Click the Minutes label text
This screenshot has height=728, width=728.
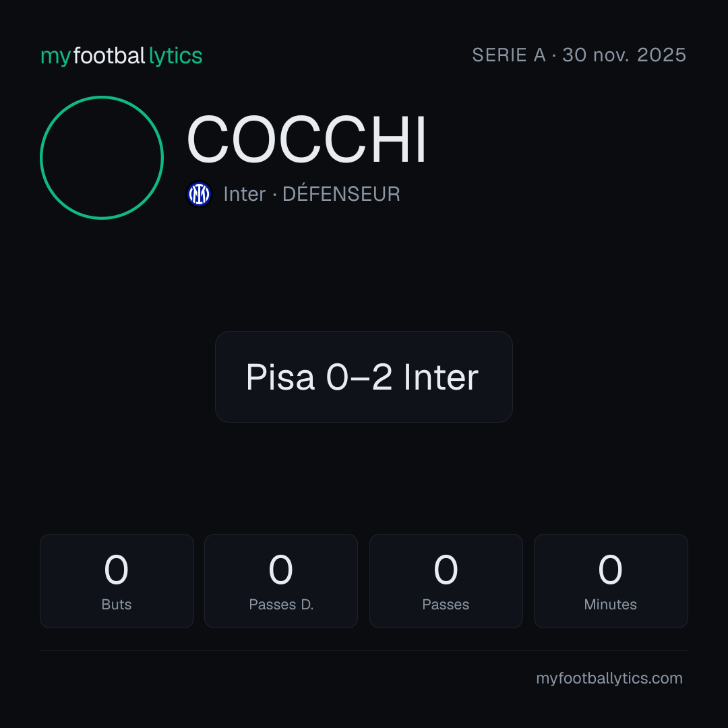click(610, 604)
